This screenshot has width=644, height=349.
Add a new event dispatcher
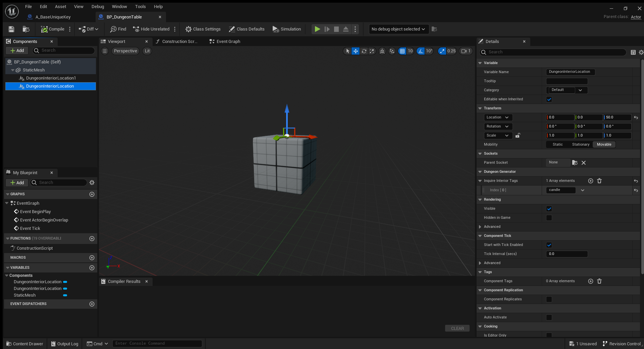tap(92, 304)
